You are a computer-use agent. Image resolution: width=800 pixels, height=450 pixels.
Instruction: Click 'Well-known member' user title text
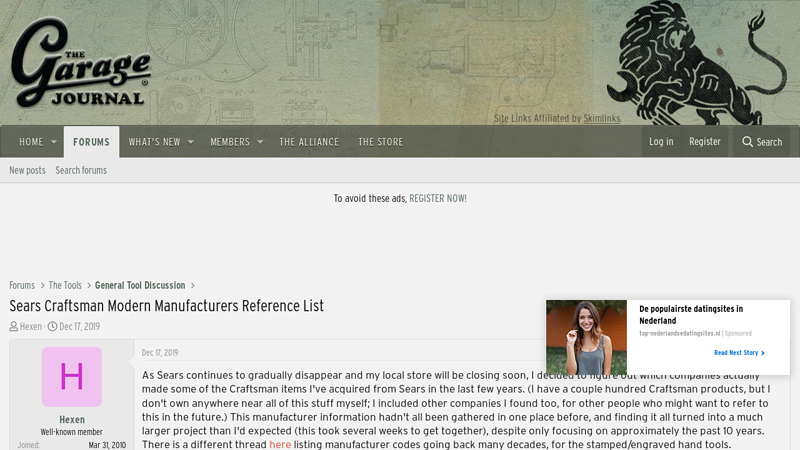[x=72, y=432]
